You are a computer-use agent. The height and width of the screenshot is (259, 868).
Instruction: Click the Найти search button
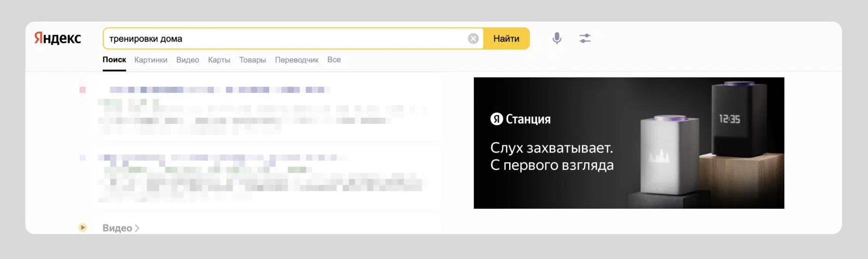click(506, 38)
